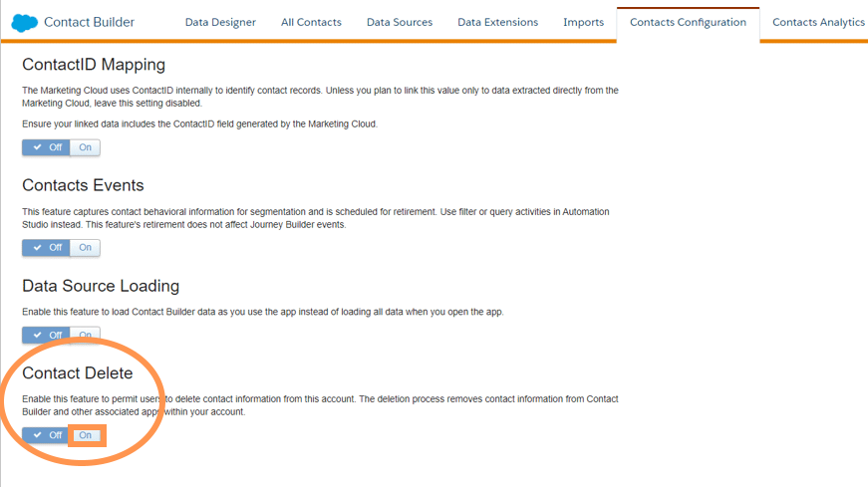Turn On Data Source Loading
The height and width of the screenshot is (487, 868).
coord(85,335)
